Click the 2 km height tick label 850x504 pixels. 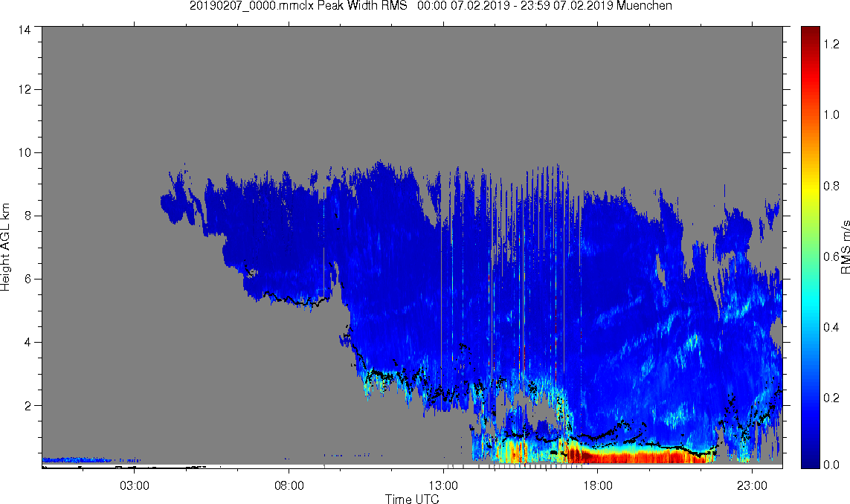pos(28,405)
